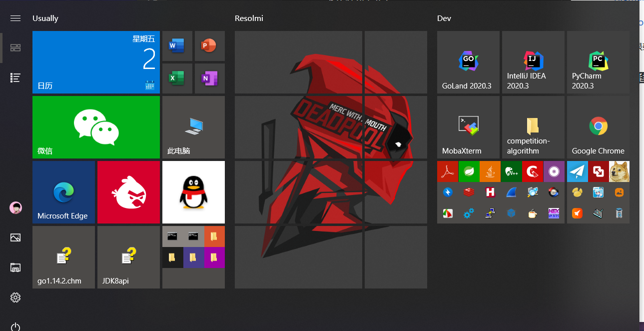The image size is (644, 331).
Task: Launch Google Chrome tile
Action: (598, 127)
